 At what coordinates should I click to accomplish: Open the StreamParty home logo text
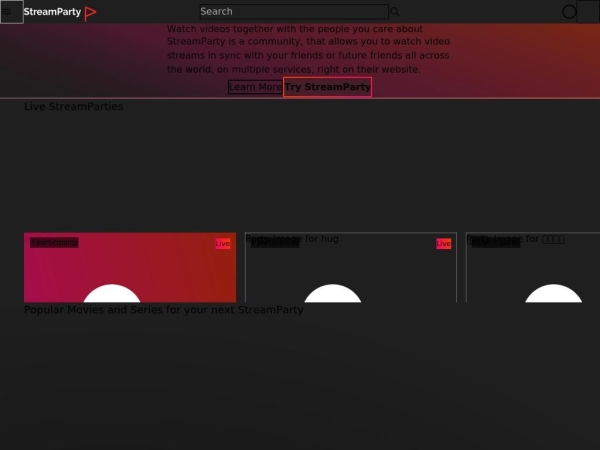point(52,12)
